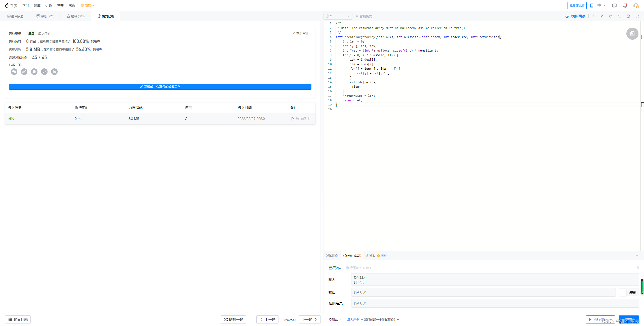Screen dimensions: 644x326
Task: Click the floating notebook icon
Action: [632, 34]
